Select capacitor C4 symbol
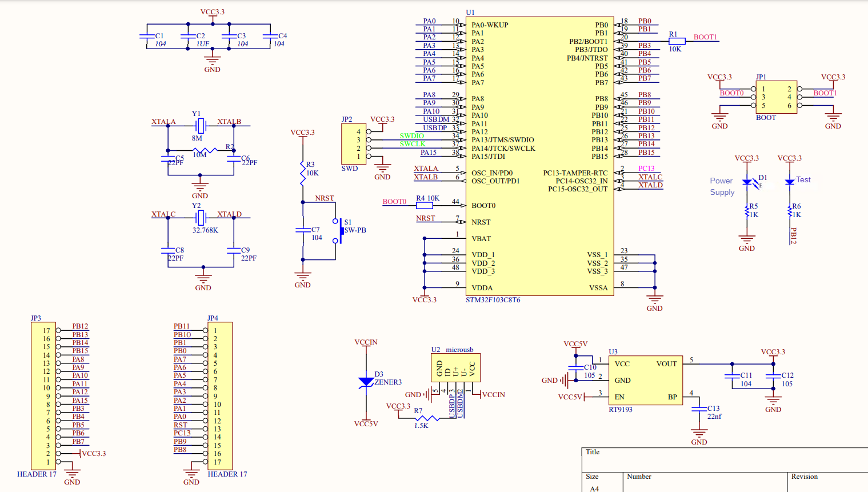The image size is (868, 492). click(270, 36)
